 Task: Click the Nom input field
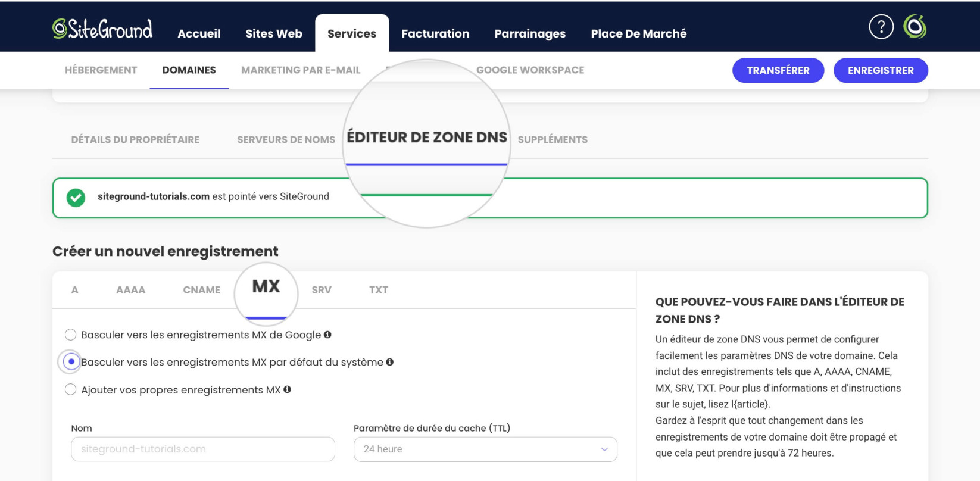click(203, 449)
